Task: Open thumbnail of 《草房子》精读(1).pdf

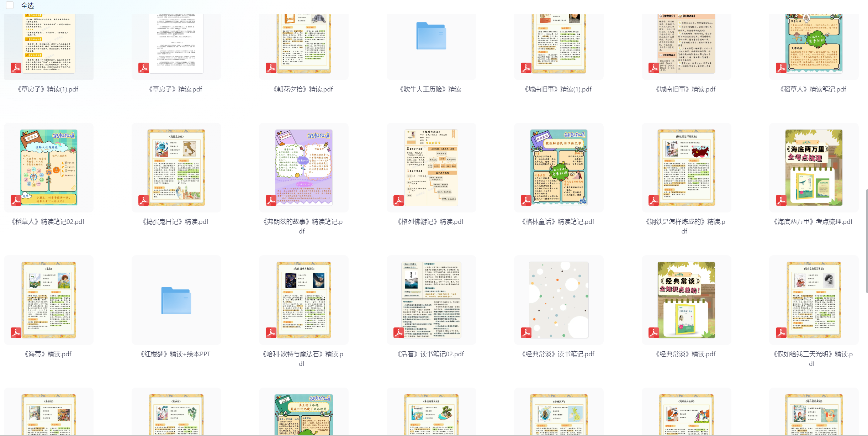Action: tap(49, 43)
